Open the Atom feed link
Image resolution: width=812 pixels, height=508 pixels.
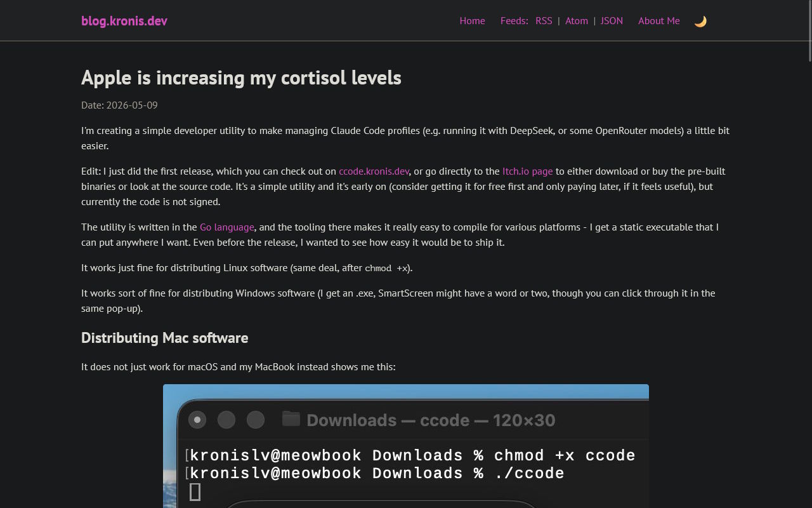point(577,21)
